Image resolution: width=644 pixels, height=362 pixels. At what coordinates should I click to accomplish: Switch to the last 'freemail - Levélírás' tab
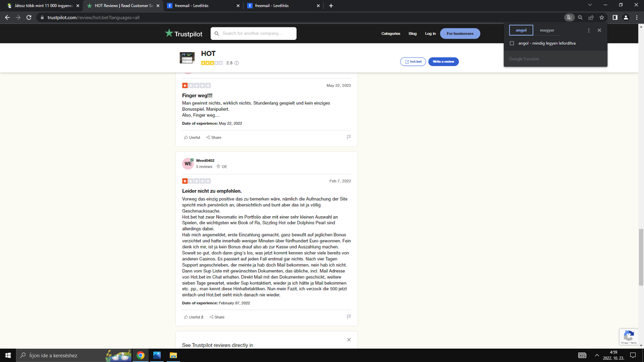point(284,6)
